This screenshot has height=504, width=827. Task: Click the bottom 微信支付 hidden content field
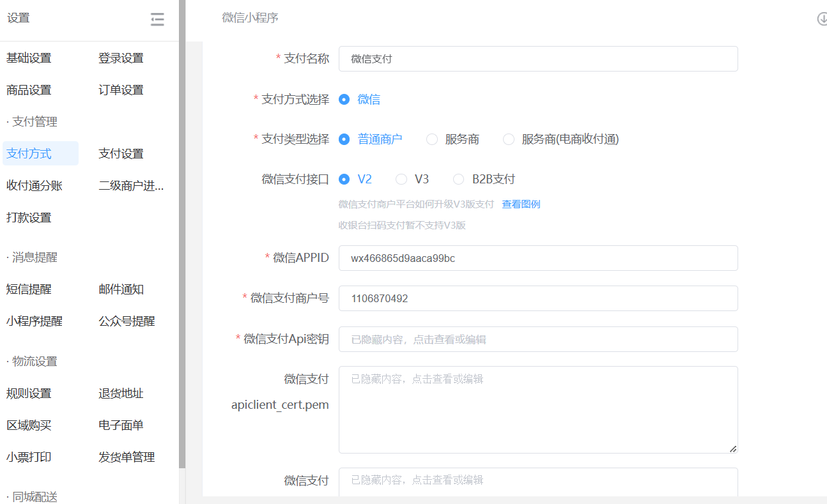pyautogui.click(x=538, y=482)
